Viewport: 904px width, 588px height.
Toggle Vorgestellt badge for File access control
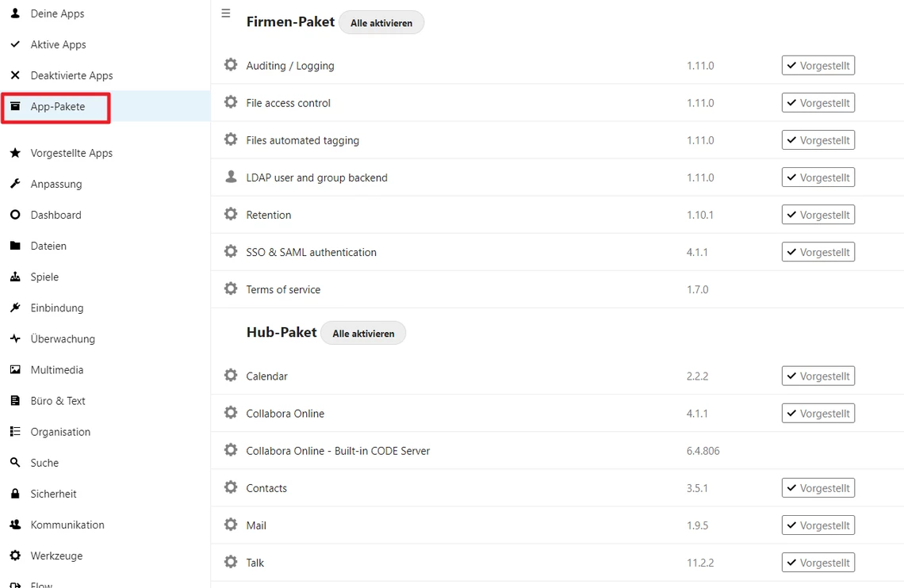pos(818,103)
